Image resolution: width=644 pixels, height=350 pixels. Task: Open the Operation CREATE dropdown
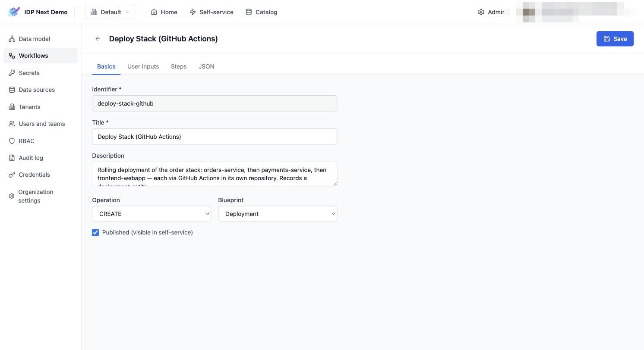152,214
